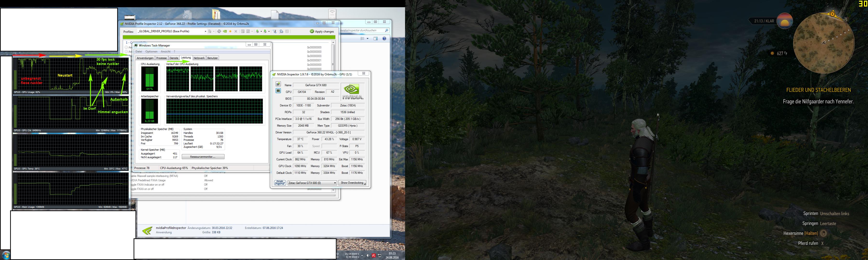Open the Optionen menu in Task-Manager
Viewport: 868px width, 260px height.
(x=151, y=52)
